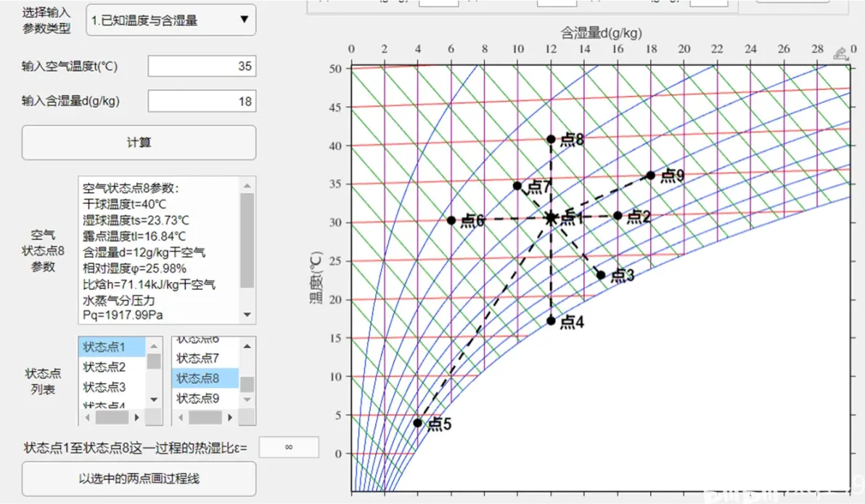This screenshot has width=865, height=504.
Task: Click state point 点4 on the chart
Action: 551,321
